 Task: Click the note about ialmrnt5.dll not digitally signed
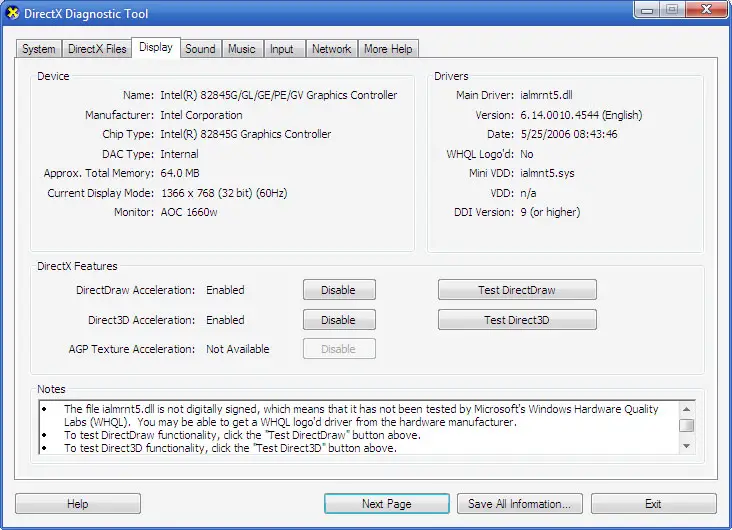[361, 416]
